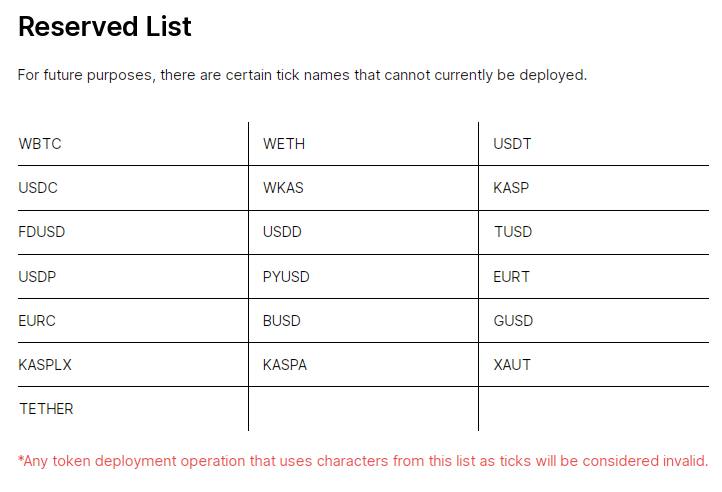
Task: Click the TUSD tick name
Action: [513, 232]
